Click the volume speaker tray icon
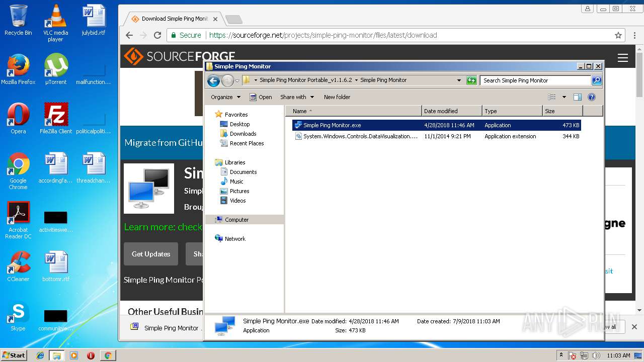Screen dimensions: 644x362 coord(596,355)
